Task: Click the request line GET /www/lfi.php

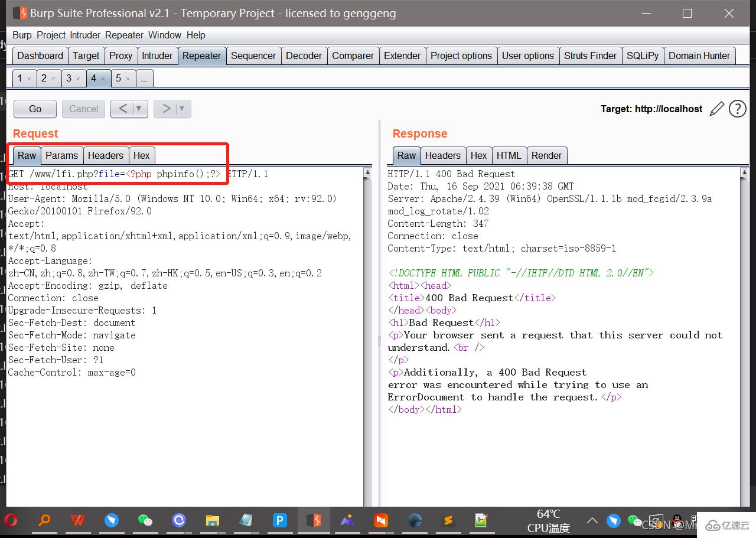Action: [x=138, y=174]
